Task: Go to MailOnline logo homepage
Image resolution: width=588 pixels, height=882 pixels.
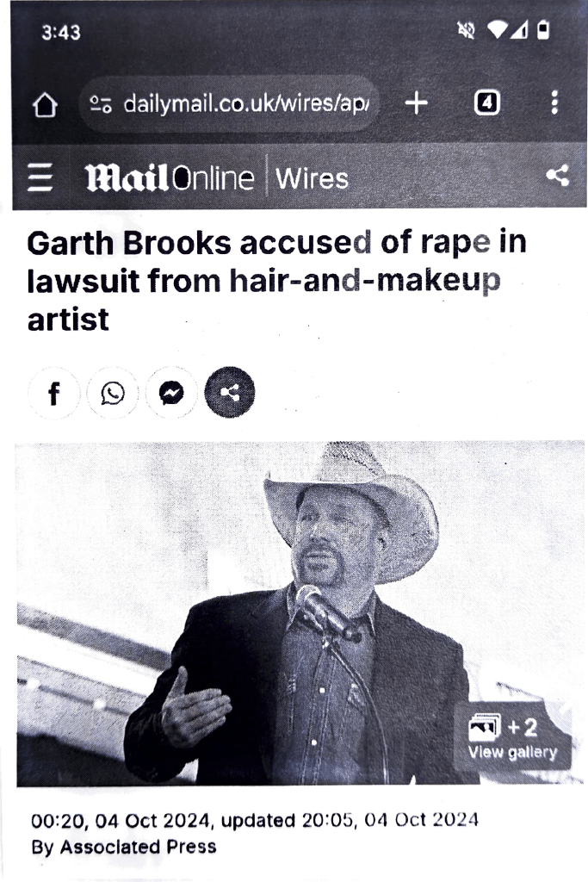Action: pos(170,177)
